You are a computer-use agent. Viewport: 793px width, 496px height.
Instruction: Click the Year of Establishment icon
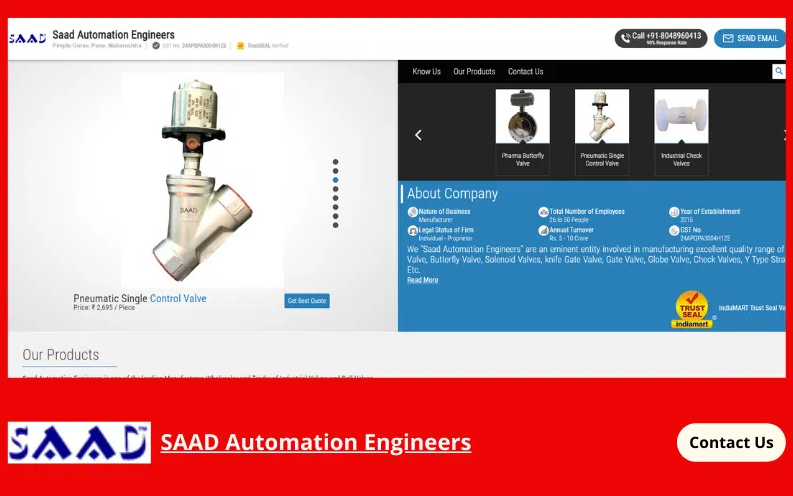[x=674, y=212]
